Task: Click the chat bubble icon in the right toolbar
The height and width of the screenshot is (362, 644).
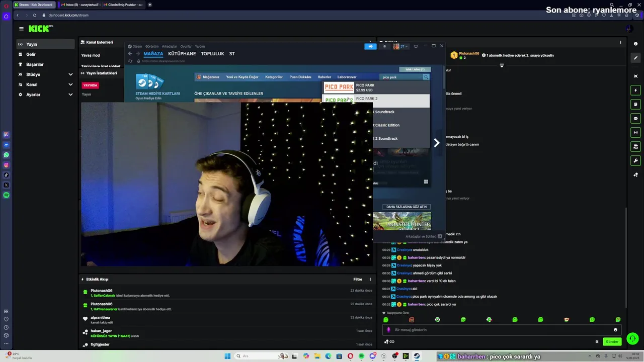Action: pyautogui.click(x=635, y=119)
